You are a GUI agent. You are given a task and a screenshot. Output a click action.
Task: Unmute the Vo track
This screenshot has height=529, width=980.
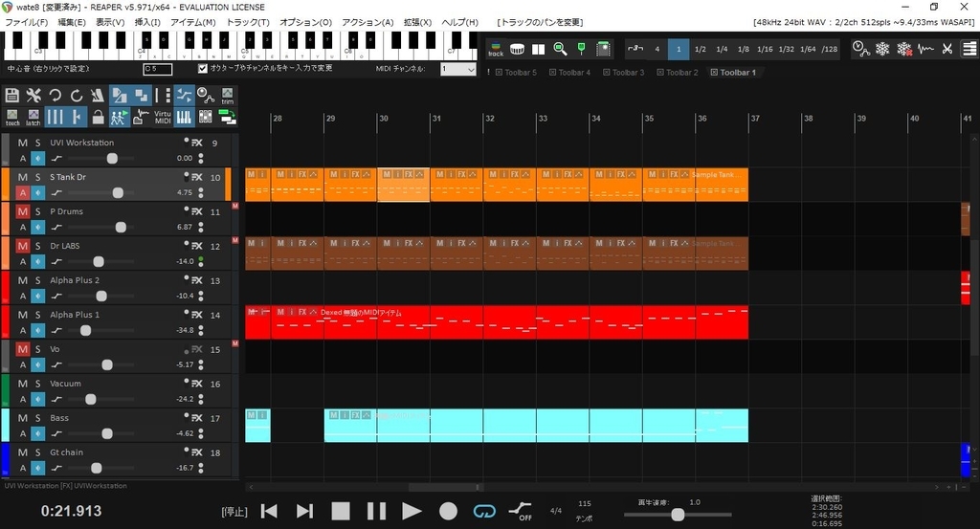(x=23, y=349)
